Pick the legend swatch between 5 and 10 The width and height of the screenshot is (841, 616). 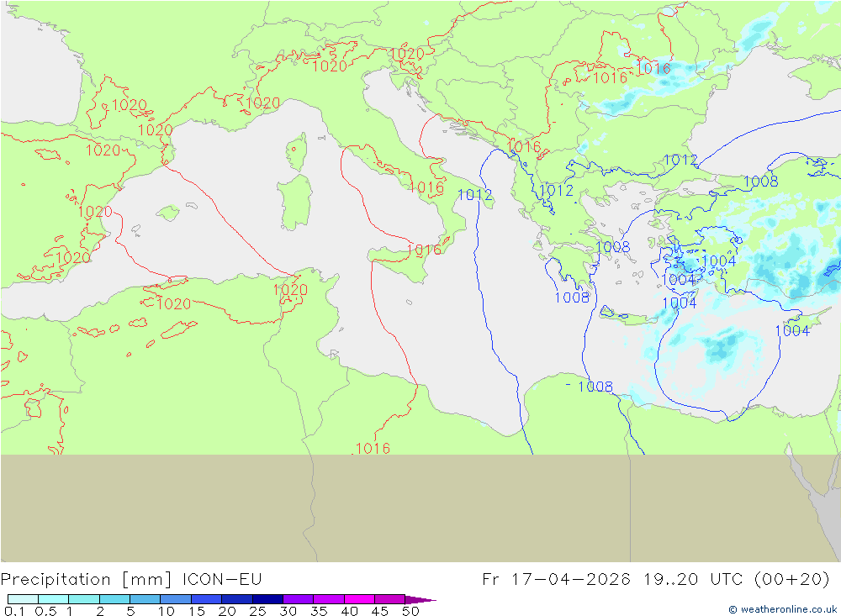coord(145,599)
